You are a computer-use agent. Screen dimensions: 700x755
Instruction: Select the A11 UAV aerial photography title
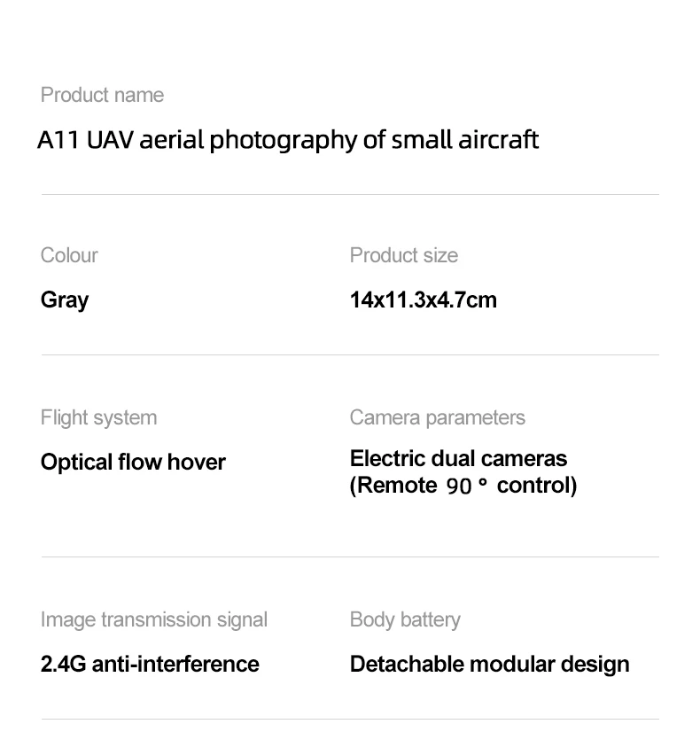288,140
